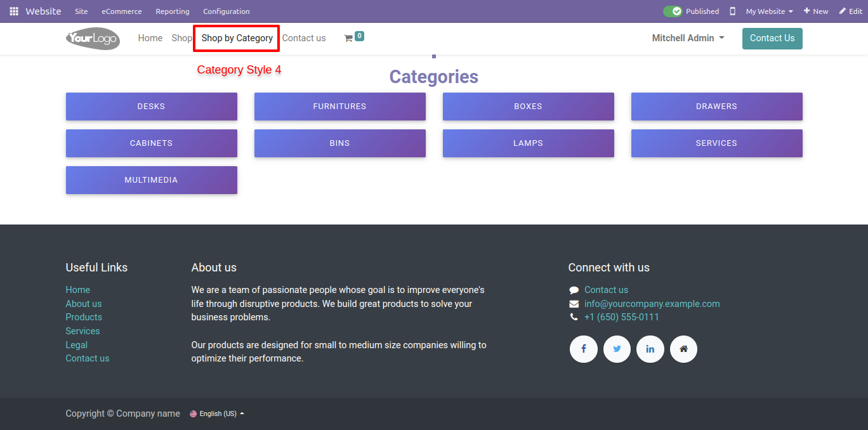The width and height of the screenshot is (868, 430).
Task: Open the apps grid icon
Action: (14, 11)
